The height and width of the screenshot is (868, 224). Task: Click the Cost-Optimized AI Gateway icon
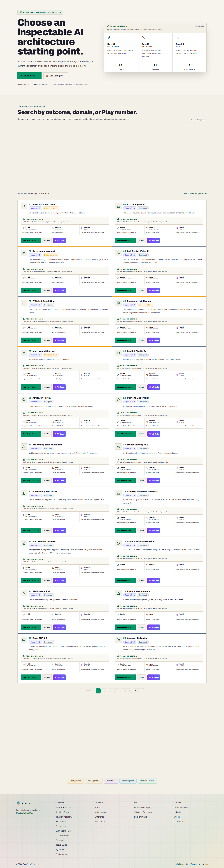point(118,493)
